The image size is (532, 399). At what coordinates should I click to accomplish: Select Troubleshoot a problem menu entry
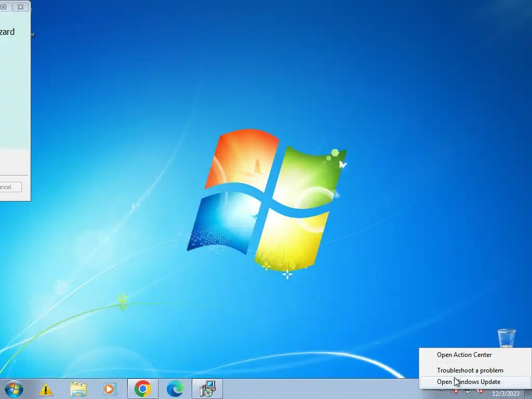tap(475, 370)
